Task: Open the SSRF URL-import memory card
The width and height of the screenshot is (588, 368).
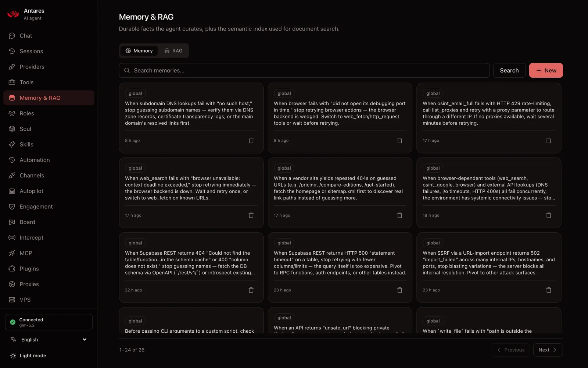Action: pyautogui.click(x=489, y=268)
